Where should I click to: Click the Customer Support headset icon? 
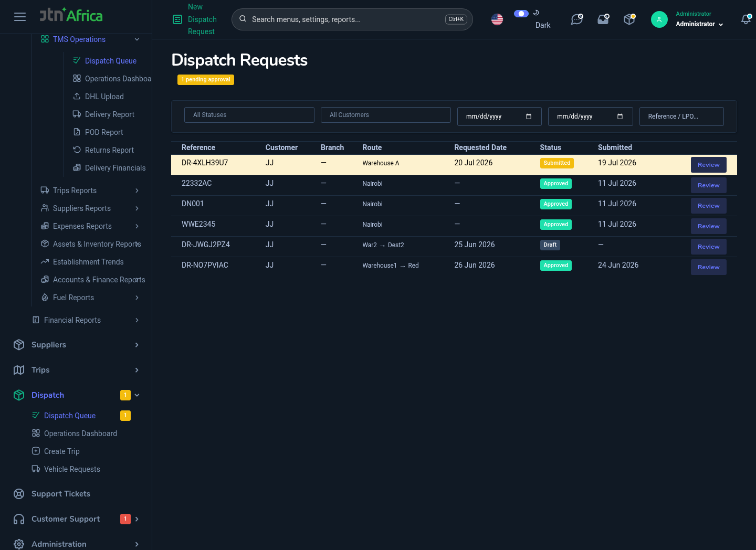click(19, 519)
